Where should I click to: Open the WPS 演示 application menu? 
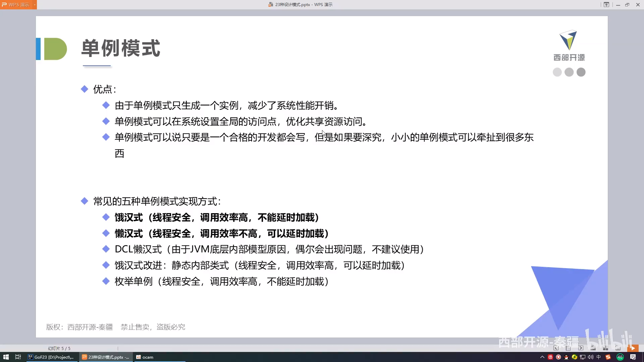16,5
